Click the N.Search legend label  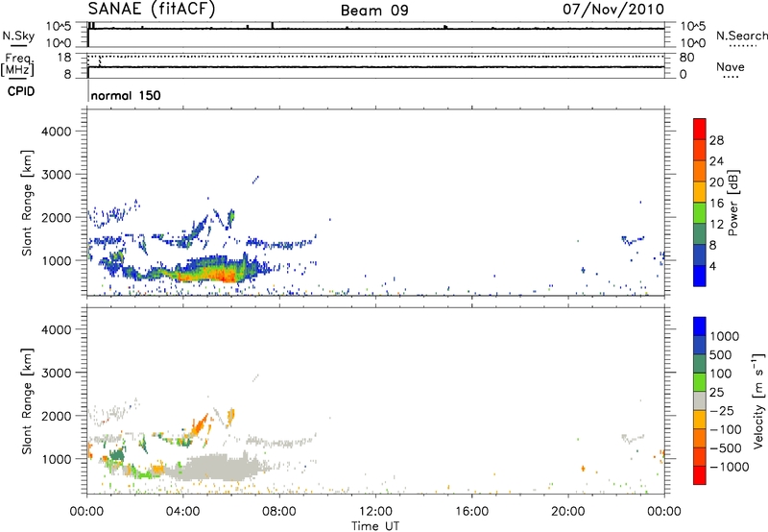[741, 36]
